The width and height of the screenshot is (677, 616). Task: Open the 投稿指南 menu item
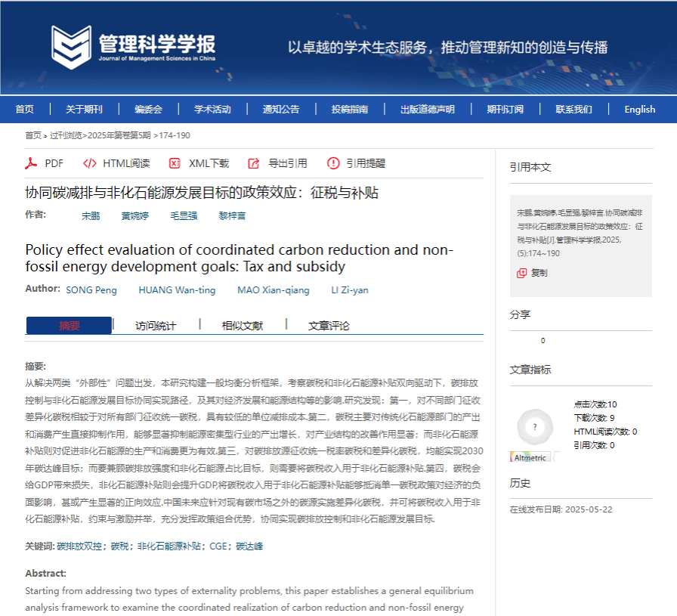point(350,109)
